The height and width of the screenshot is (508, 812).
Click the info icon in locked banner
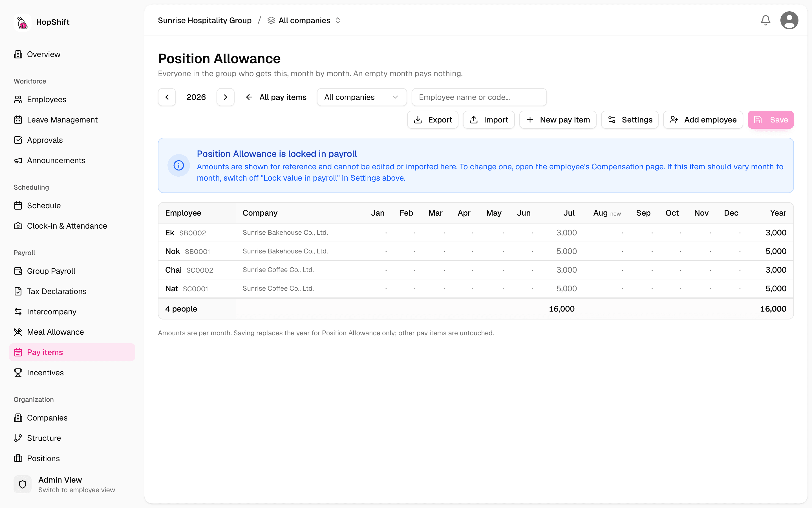[178, 165]
